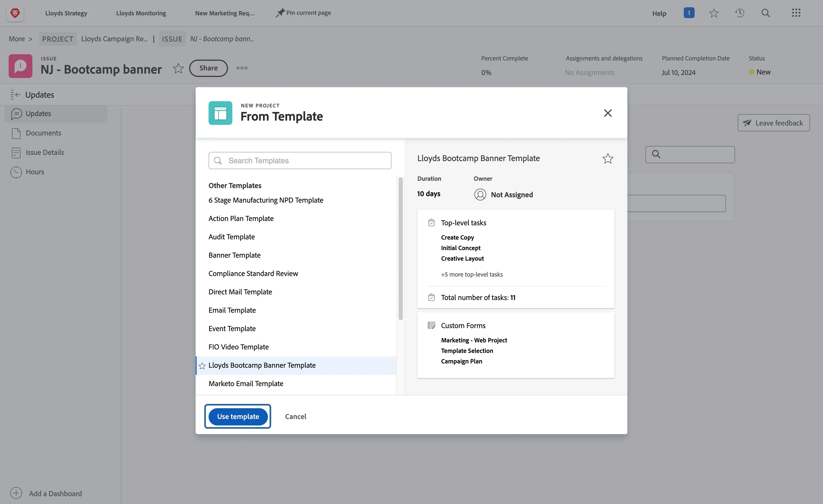The height and width of the screenshot is (504, 823).
Task: Select the Marketo Email Template row
Action: pyautogui.click(x=296, y=383)
